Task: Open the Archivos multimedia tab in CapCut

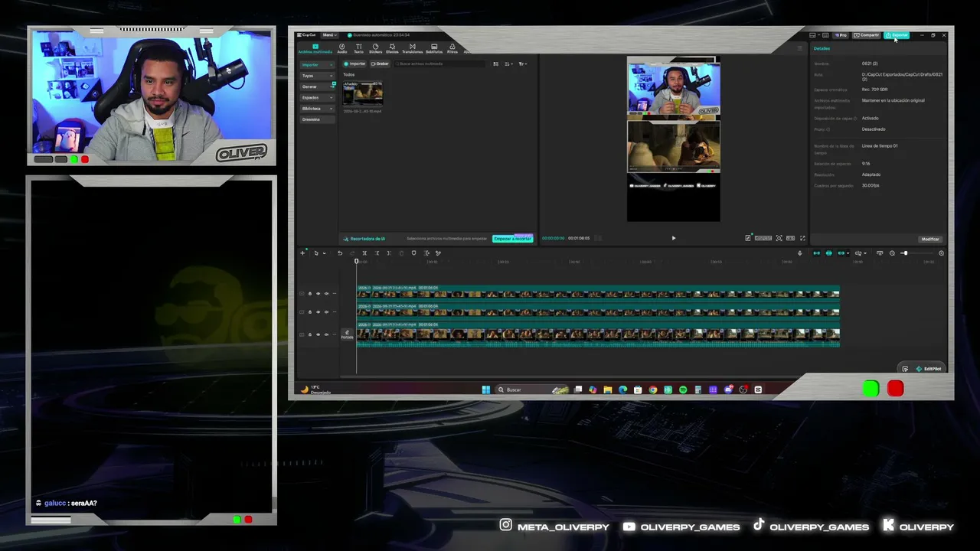Action: (315, 48)
